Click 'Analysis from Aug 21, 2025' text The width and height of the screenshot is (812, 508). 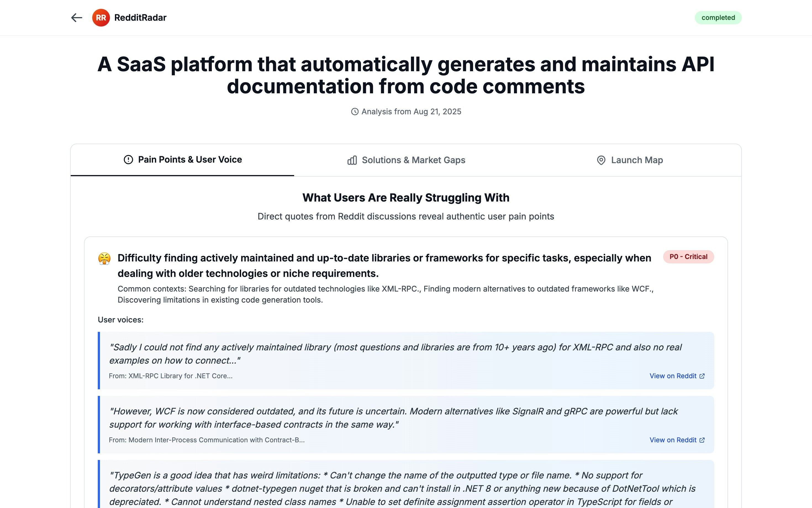click(x=411, y=112)
